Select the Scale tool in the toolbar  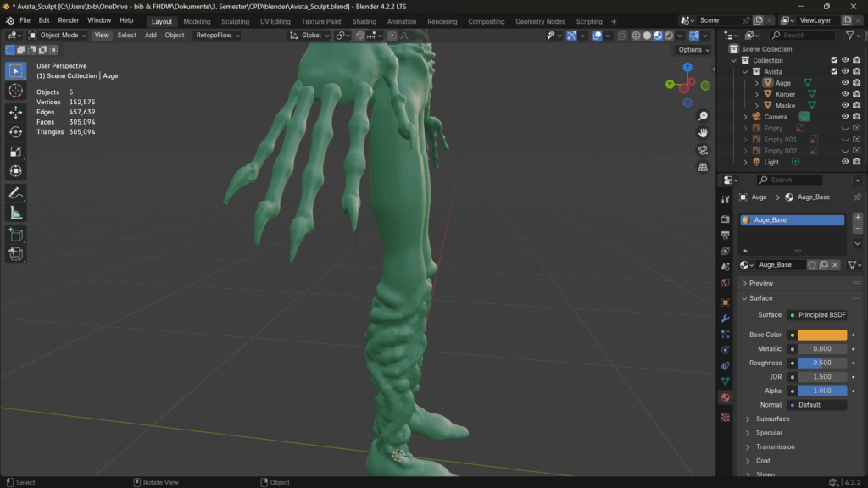tap(15, 152)
